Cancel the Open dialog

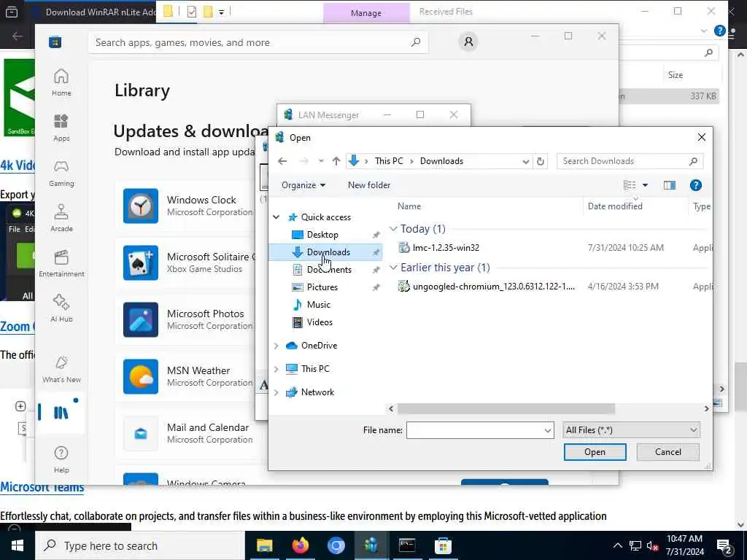[668, 452]
